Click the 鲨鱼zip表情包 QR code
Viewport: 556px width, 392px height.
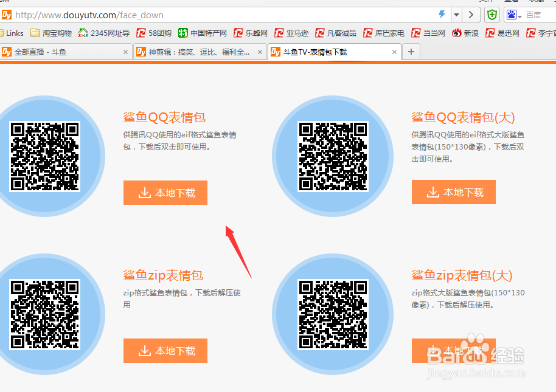(44, 314)
